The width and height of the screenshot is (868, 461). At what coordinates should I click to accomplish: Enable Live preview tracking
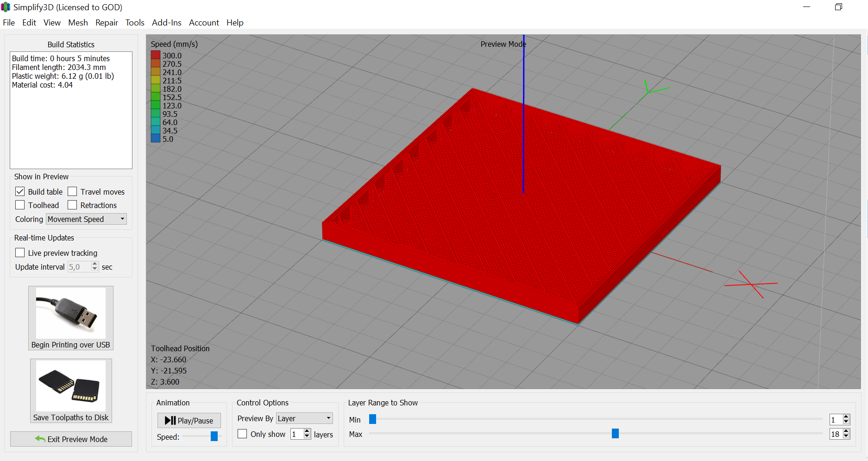pyautogui.click(x=20, y=253)
